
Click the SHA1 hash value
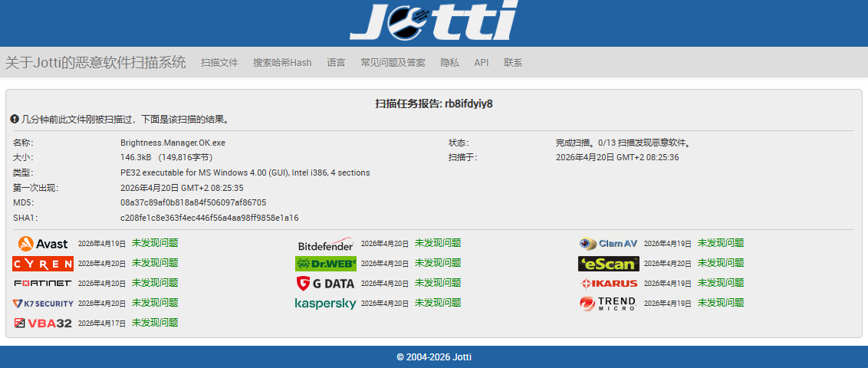(209, 218)
